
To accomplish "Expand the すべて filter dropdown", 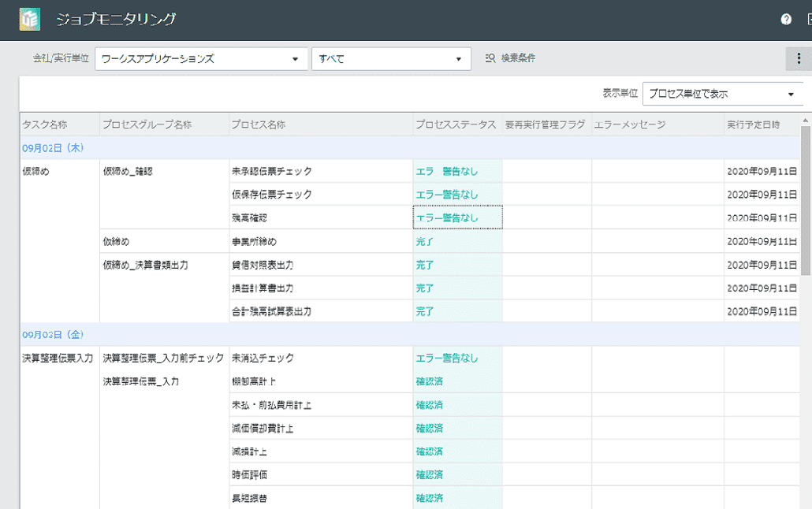I will click(x=392, y=58).
